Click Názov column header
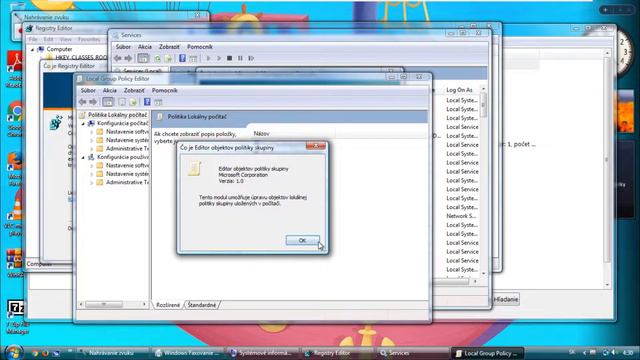640x360 pixels. pos(261,133)
